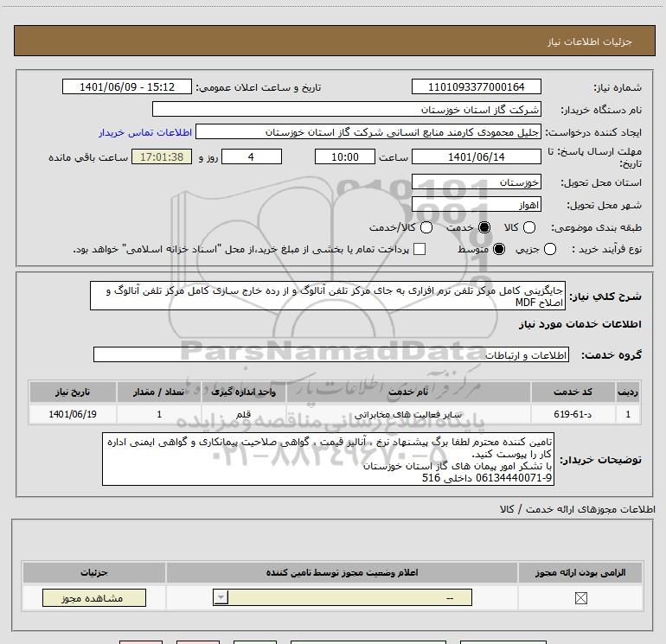
Task: Click need date cell 1401/06/19
Action: (x=73, y=414)
